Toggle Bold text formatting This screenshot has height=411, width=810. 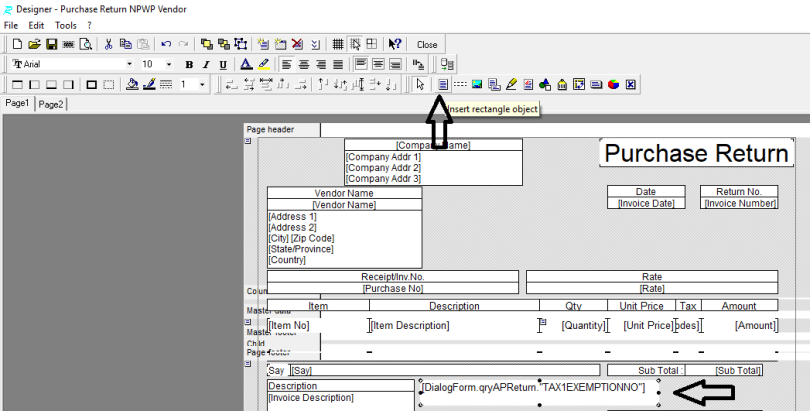click(189, 64)
